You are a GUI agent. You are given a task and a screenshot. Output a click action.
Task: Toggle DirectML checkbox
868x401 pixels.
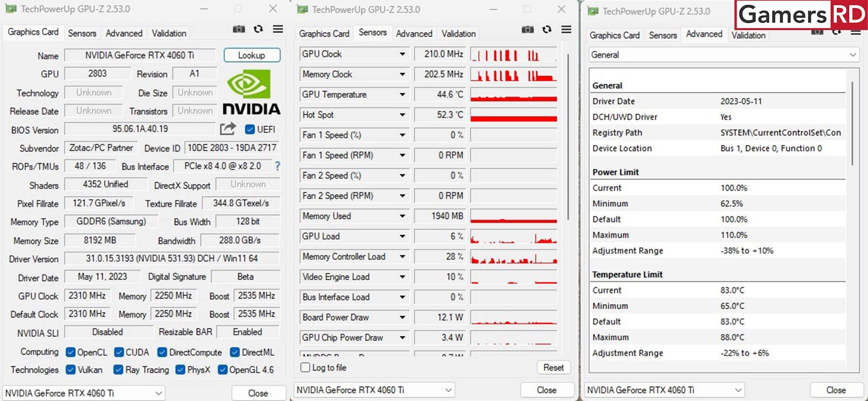(234, 352)
